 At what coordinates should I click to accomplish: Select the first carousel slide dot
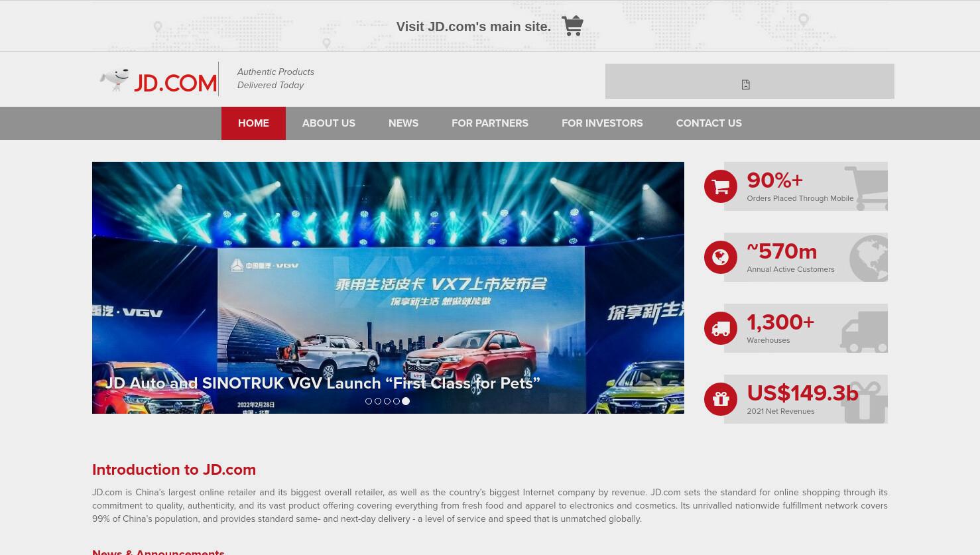(369, 401)
